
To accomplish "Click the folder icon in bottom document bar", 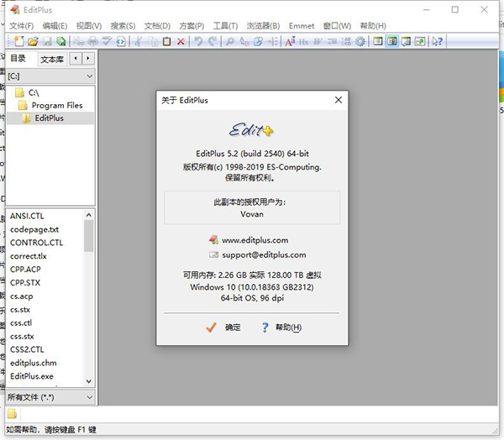I will tap(12, 414).
